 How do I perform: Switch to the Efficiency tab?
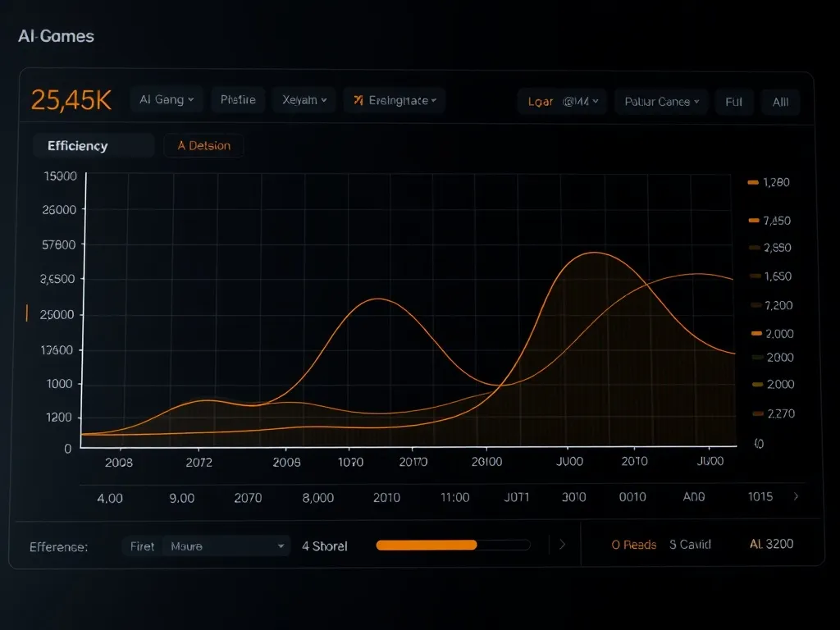pyautogui.click(x=94, y=146)
